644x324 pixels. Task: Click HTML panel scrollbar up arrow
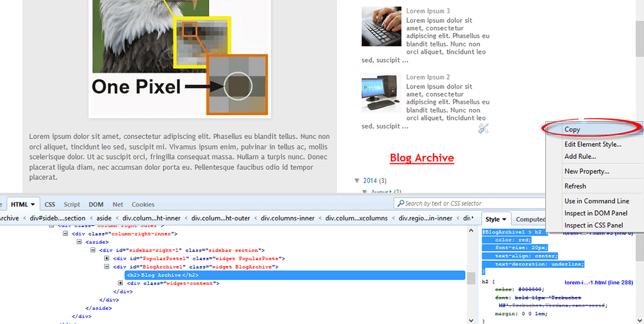point(471,231)
